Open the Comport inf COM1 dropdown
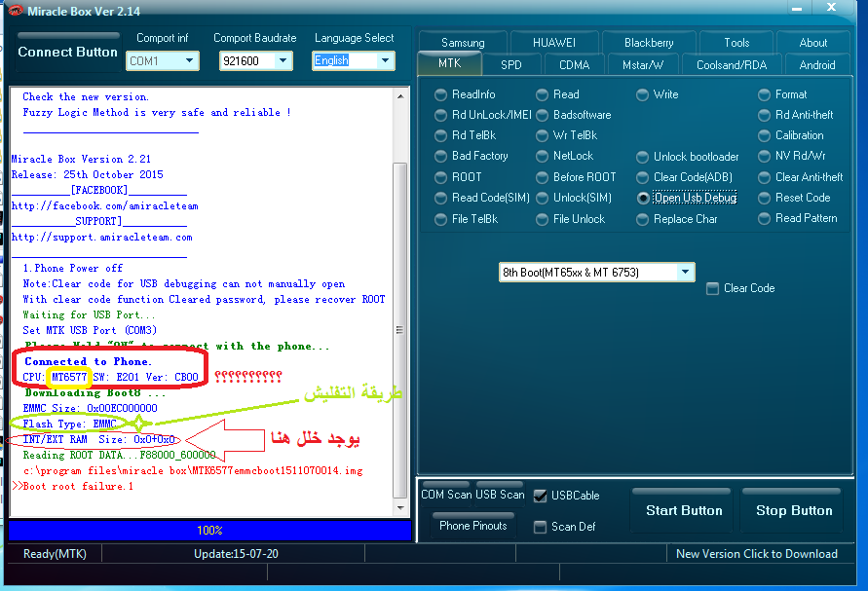 tap(162, 61)
